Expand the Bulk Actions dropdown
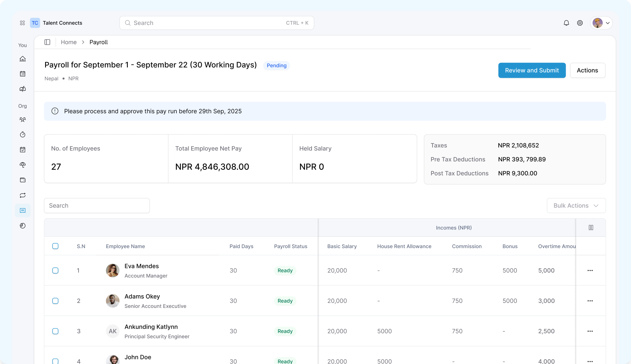Image resolution: width=631 pixels, height=364 pixels. tap(576, 205)
